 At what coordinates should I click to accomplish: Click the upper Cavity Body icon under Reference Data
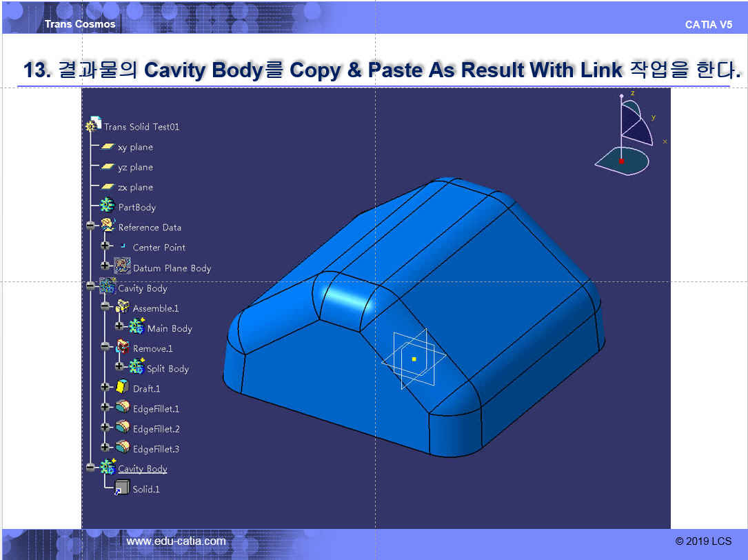coord(108,286)
